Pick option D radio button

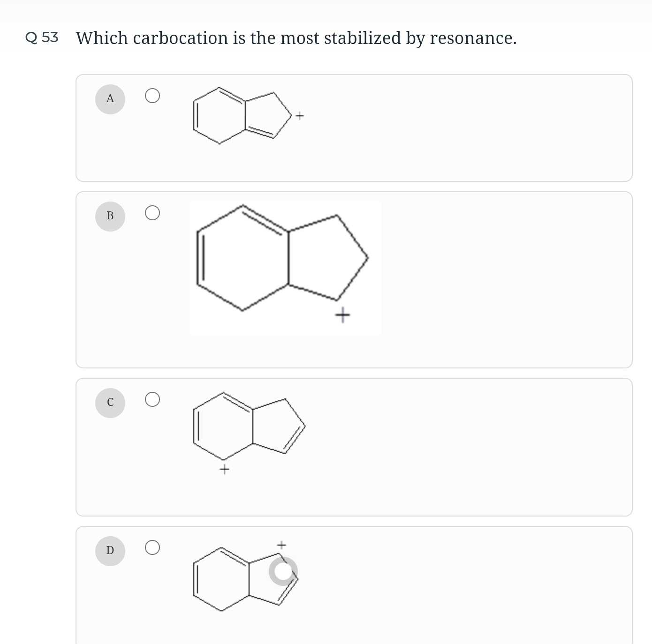click(152, 547)
